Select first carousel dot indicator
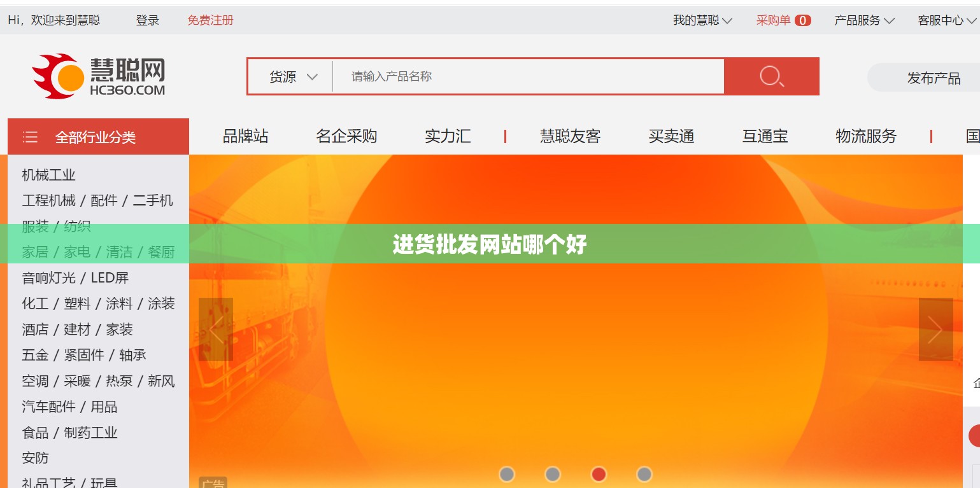The image size is (980, 488). (507, 474)
